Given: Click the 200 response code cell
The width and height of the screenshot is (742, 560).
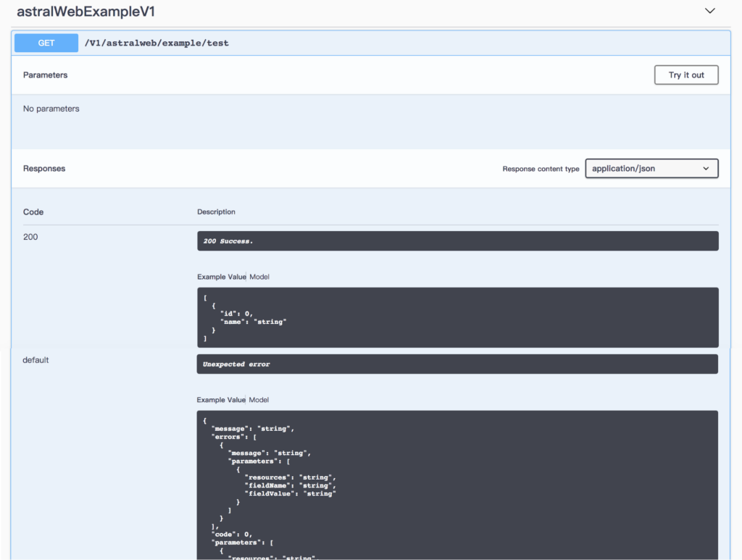Looking at the screenshot, I should (30, 237).
